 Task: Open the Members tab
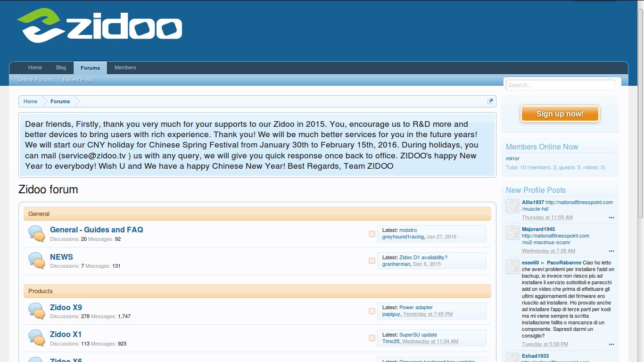[125, 68]
